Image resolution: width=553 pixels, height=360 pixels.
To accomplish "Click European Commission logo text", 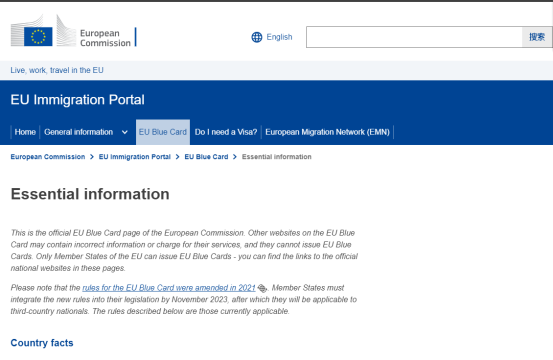I will [105, 38].
